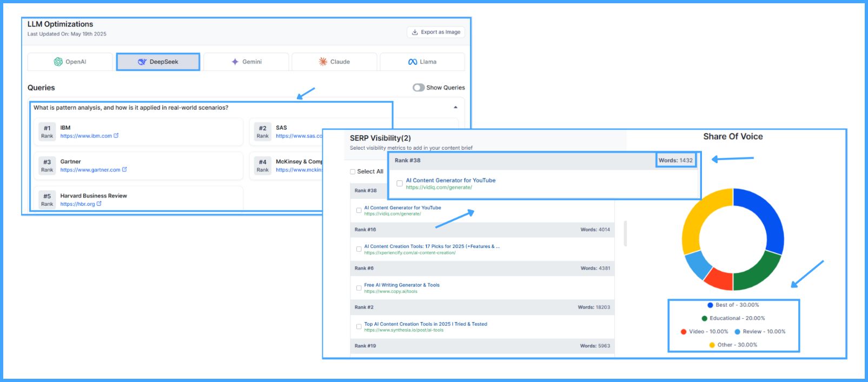Click the Words: 18203 value
This screenshot has width=868, height=382.
click(594, 307)
